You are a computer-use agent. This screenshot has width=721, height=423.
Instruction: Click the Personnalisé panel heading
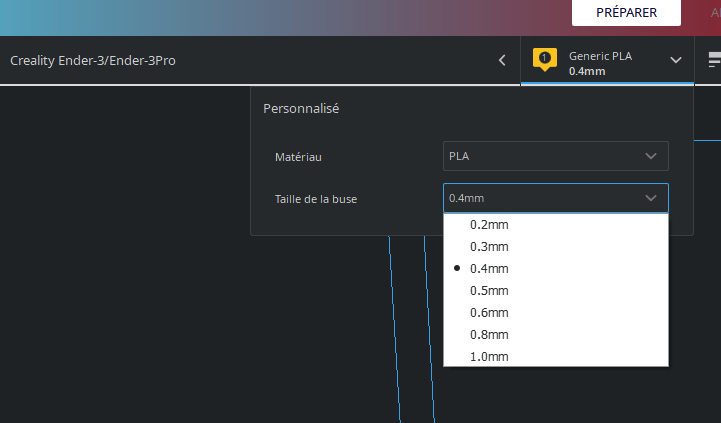tap(301, 109)
